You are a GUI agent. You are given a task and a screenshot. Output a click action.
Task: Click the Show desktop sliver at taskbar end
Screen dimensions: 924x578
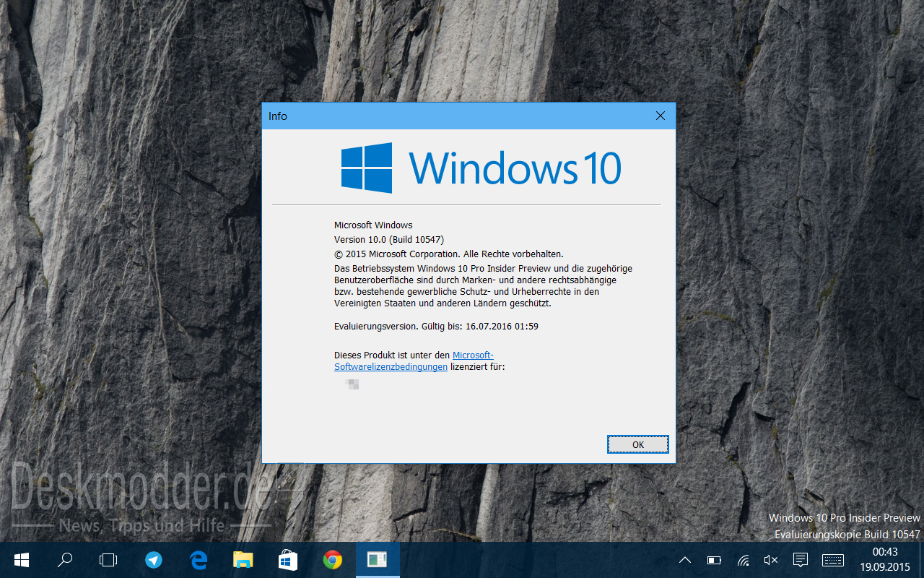pos(921,560)
